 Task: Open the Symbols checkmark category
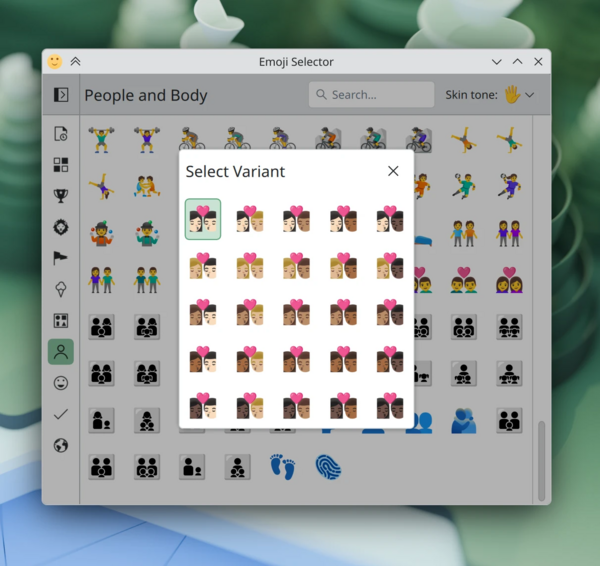[61, 414]
